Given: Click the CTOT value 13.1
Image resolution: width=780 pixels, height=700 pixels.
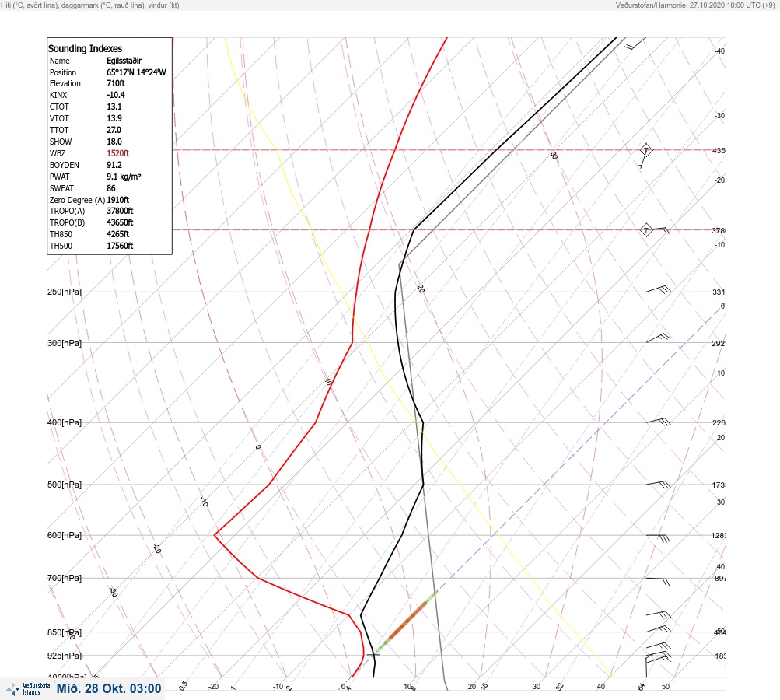Looking at the screenshot, I should pos(114,107).
